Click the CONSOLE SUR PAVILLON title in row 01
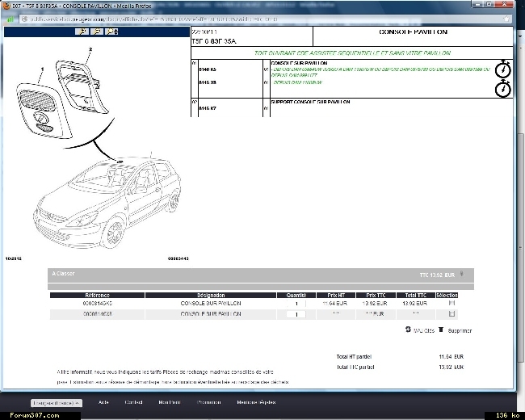The image size is (525, 420). pos(299,63)
